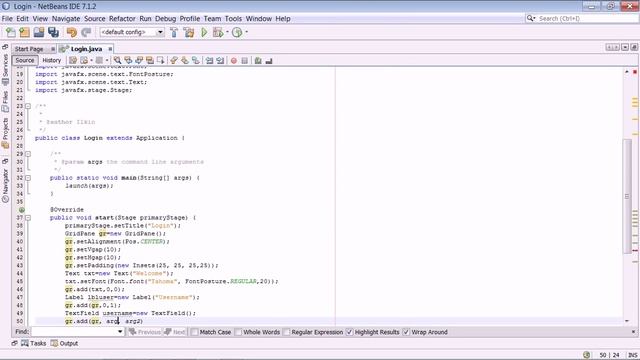Click the Find text input field
640x360 pixels.
(74, 332)
